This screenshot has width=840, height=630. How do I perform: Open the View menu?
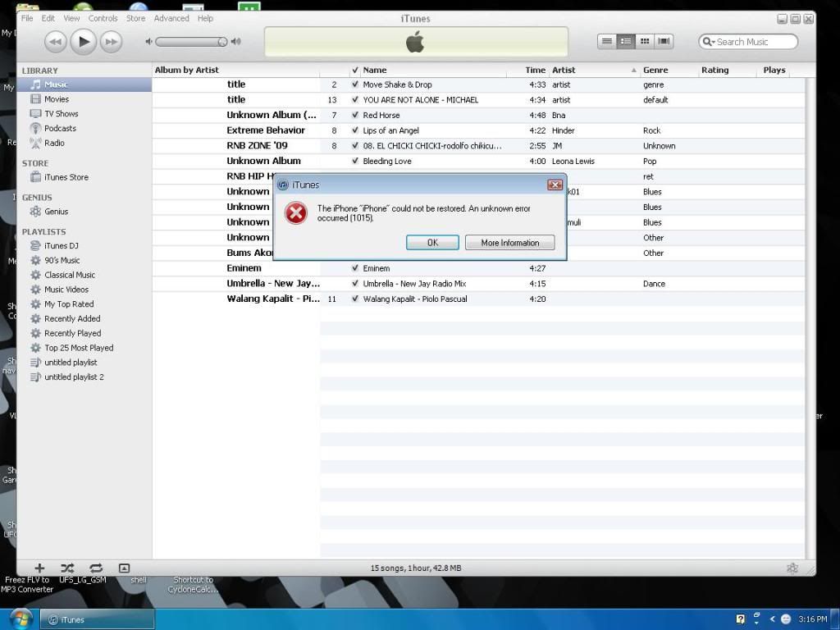click(x=71, y=18)
